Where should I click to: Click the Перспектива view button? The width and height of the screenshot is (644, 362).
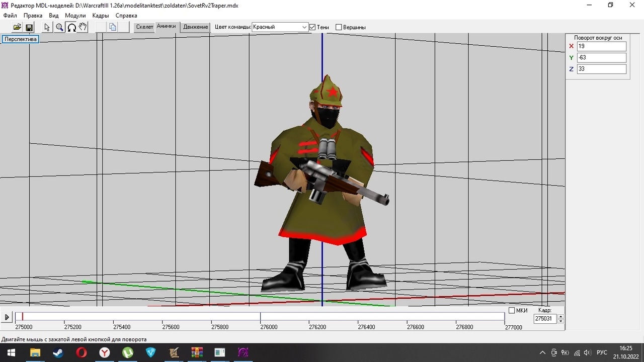point(21,39)
